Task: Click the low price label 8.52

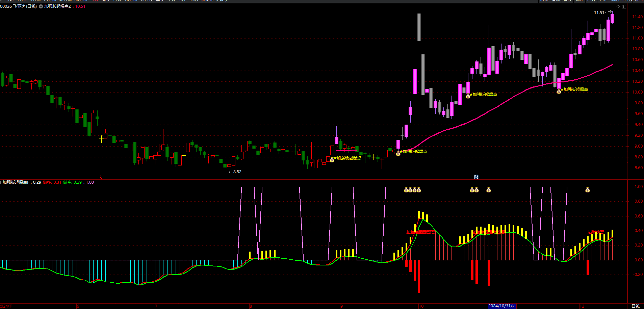Action: coord(237,172)
